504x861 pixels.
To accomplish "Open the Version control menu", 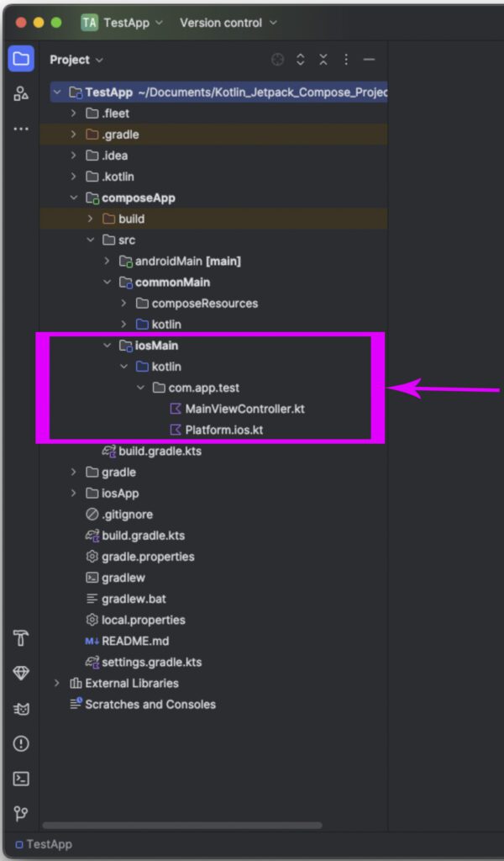I will click(x=220, y=23).
